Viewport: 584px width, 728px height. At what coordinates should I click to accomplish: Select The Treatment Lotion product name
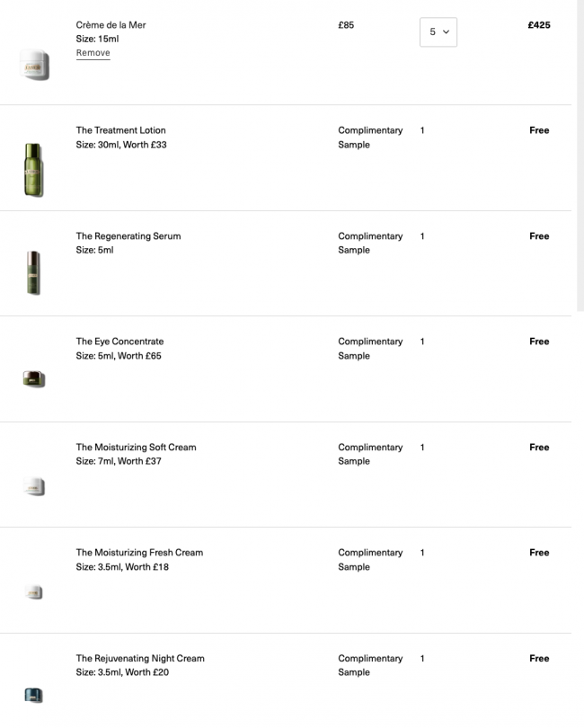tap(120, 130)
